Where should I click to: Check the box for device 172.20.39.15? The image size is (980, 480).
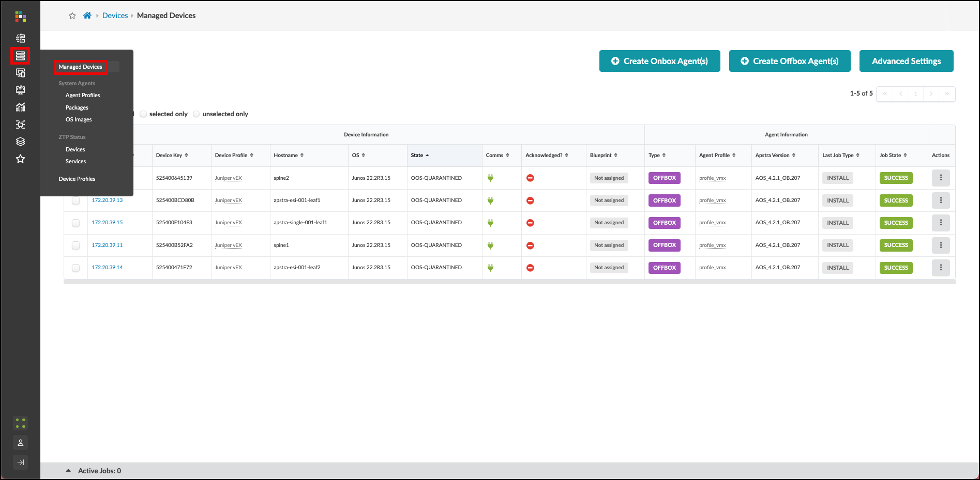point(76,223)
